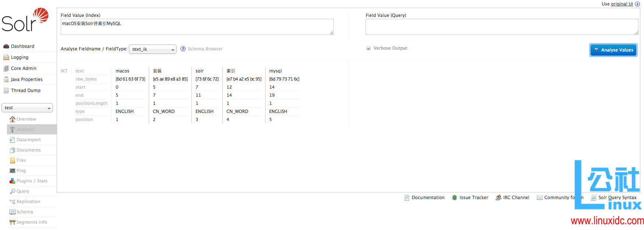The image size is (644, 230).
Task: Click the Core Admin icon
Action: pos(6,68)
